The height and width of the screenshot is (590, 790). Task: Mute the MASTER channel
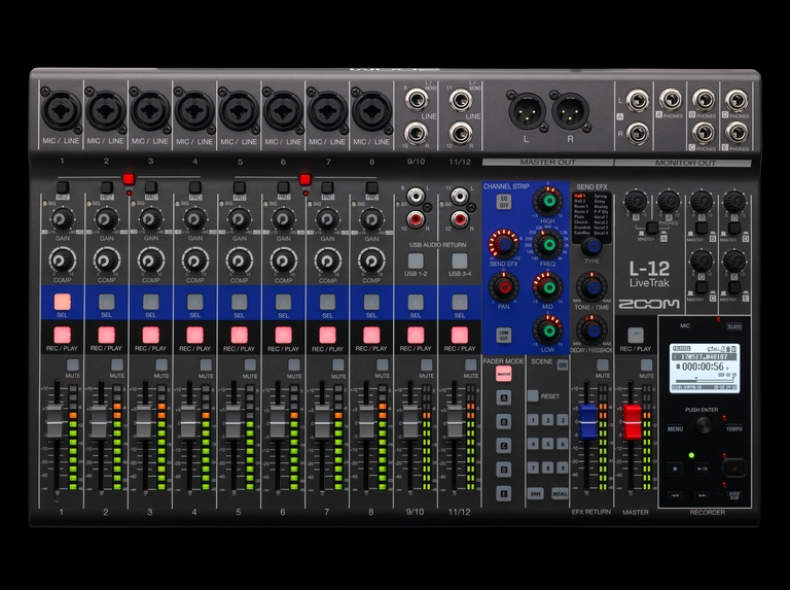click(x=646, y=365)
